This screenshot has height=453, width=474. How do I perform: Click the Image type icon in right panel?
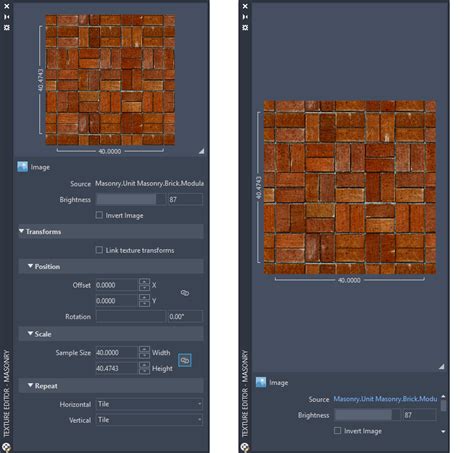pyautogui.click(x=261, y=382)
